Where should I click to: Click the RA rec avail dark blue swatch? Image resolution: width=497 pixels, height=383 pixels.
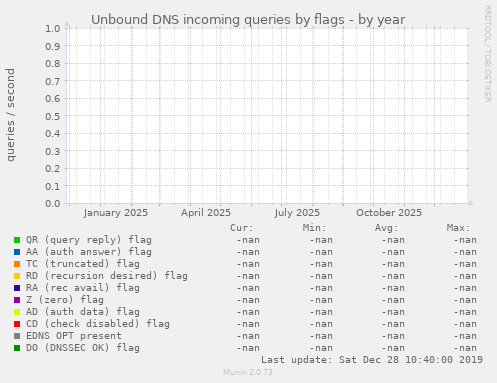[x=17, y=288]
